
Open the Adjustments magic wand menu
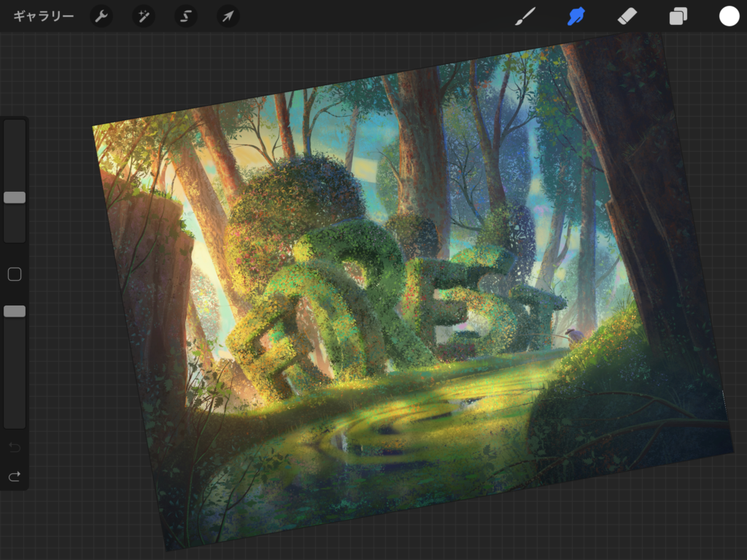click(144, 16)
